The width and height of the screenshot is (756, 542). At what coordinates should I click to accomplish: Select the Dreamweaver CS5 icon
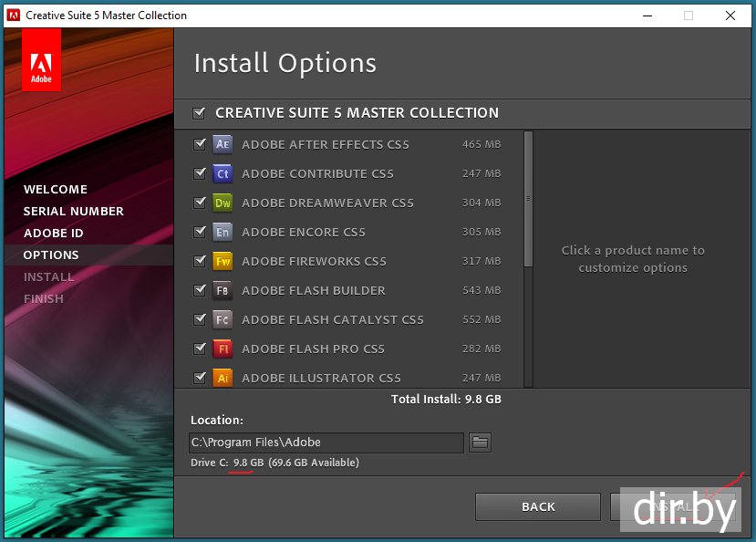(x=223, y=203)
